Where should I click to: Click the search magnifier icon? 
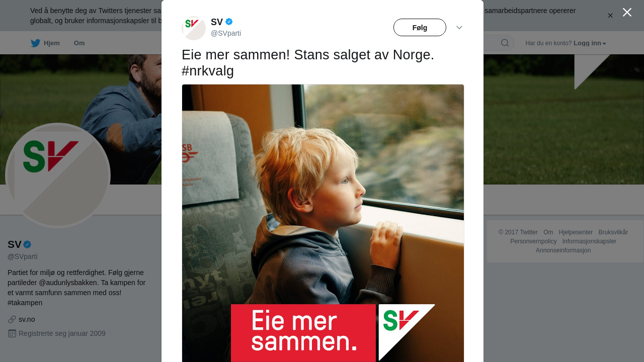coord(505,43)
